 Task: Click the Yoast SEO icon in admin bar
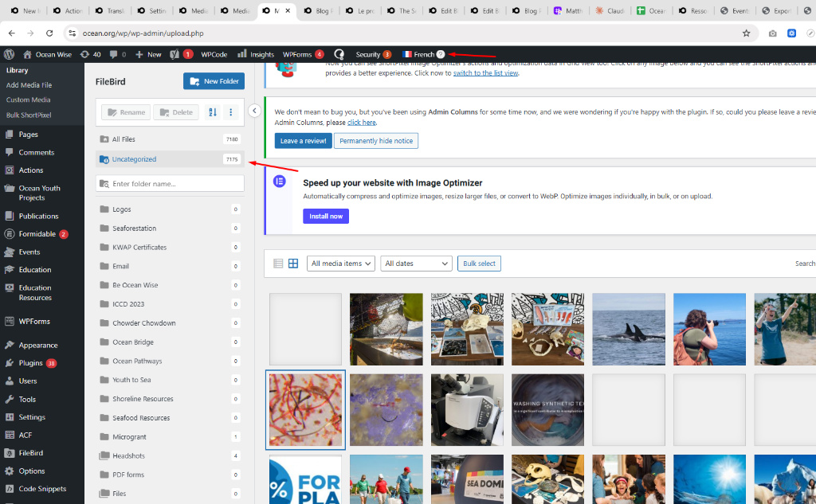[175, 54]
